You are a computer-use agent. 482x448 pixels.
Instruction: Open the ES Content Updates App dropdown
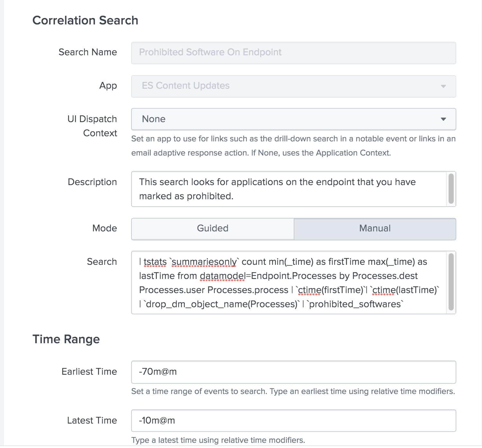pos(294,86)
